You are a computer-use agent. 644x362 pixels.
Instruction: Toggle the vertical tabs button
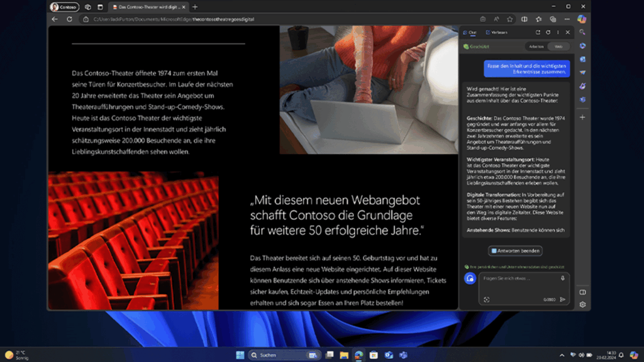coord(99,7)
